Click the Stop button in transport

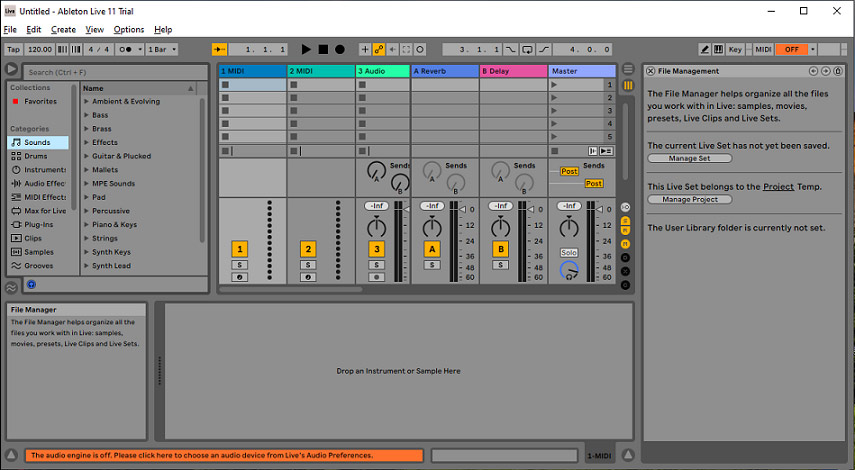323,49
